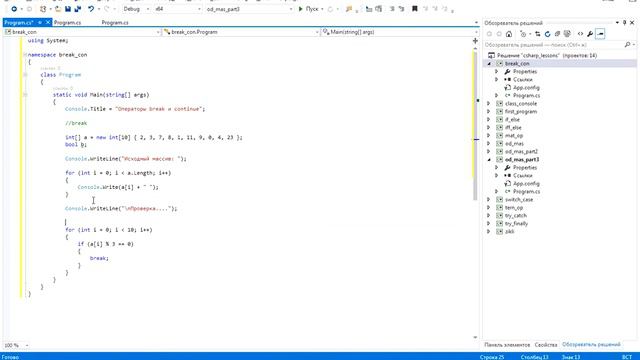Click the Home icon in Solution Explorer

coord(509,34)
